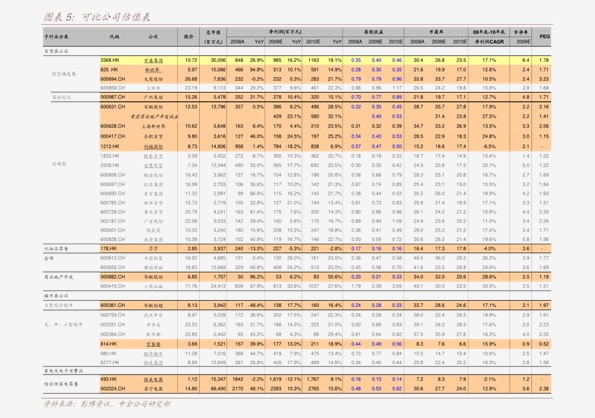This screenshot has height=418, width=595.
Task: Open underlined company name beside 825.HK
Action: coord(153,70)
